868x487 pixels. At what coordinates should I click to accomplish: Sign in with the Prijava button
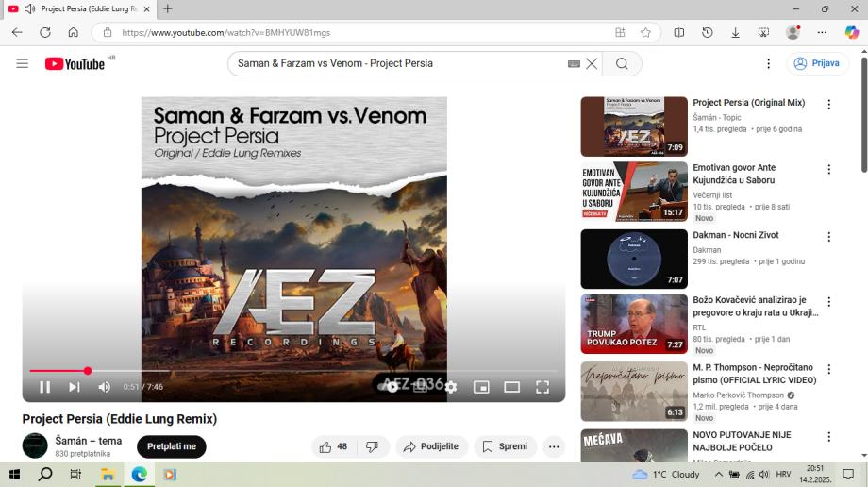(817, 63)
